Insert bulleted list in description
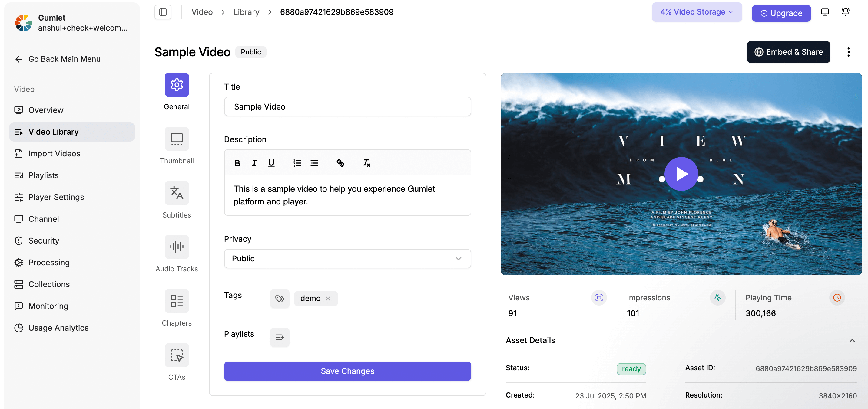The height and width of the screenshot is (409, 868). [314, 163]
